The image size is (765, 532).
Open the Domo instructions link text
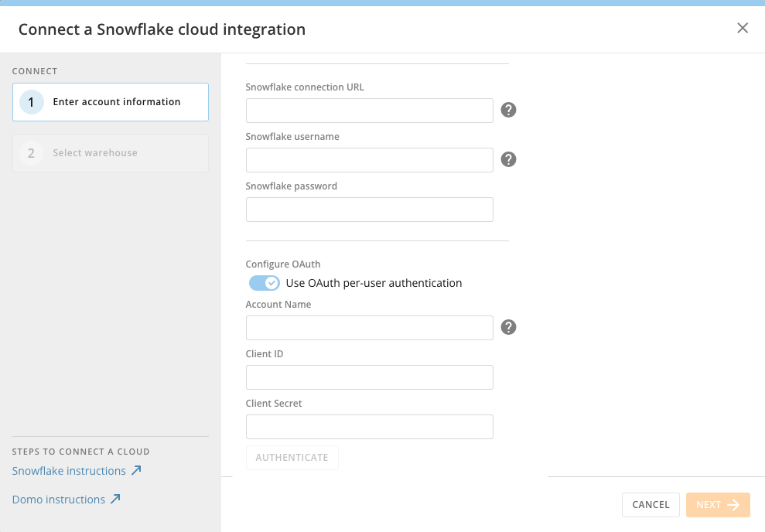59,500
